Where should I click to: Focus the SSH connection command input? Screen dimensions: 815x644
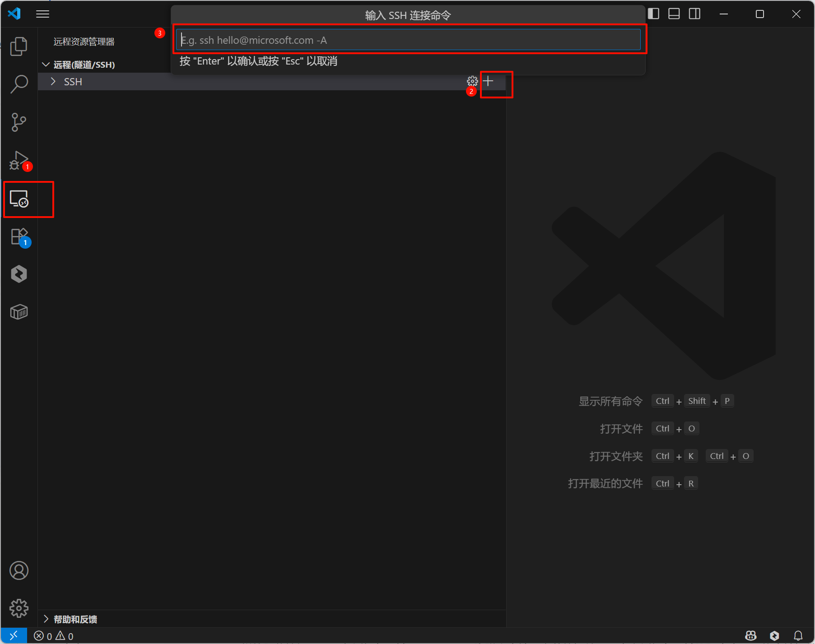click(x=408, y=40)
